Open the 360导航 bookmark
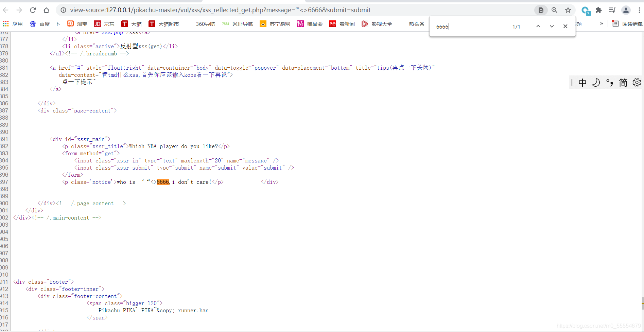Screen dimensions: 644x332 tap(206, 24)
